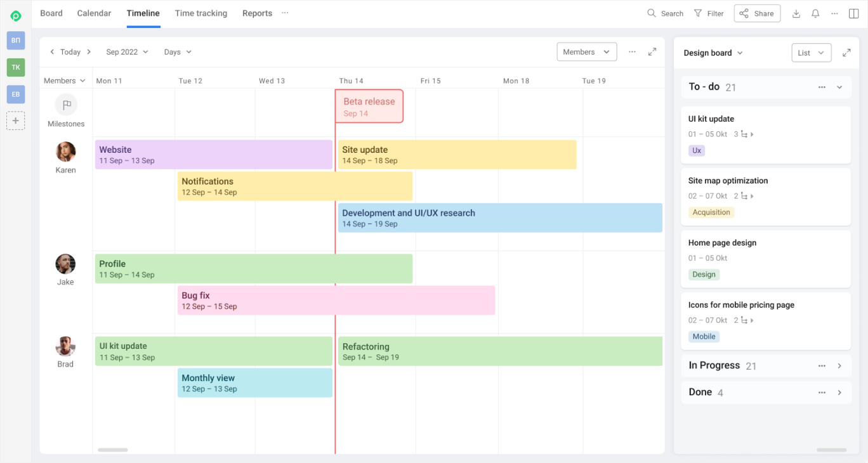
Task: Switch to the Calendar tab
Action: pyautogui.click(x=94, y=13)
